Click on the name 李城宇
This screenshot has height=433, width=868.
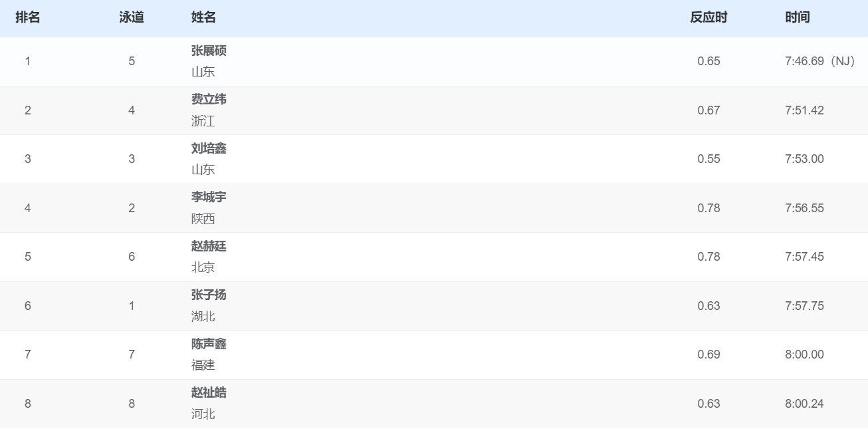coord(209,197)
